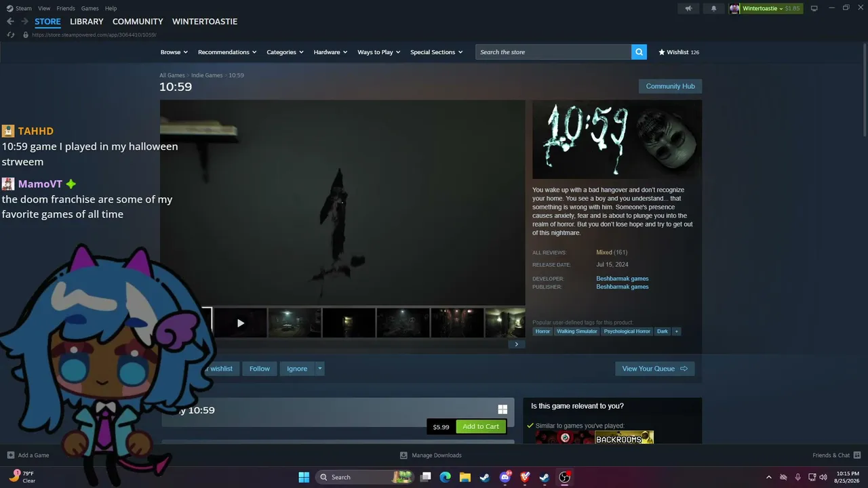The image size is (868, 488).
Task: Switch to Discord on the taskbar
Action: point(505,477)
